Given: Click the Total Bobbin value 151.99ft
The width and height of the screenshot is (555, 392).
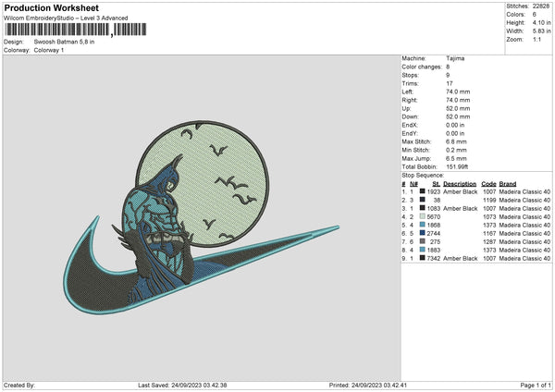Looking at the screenshot, I should [457, 166].
